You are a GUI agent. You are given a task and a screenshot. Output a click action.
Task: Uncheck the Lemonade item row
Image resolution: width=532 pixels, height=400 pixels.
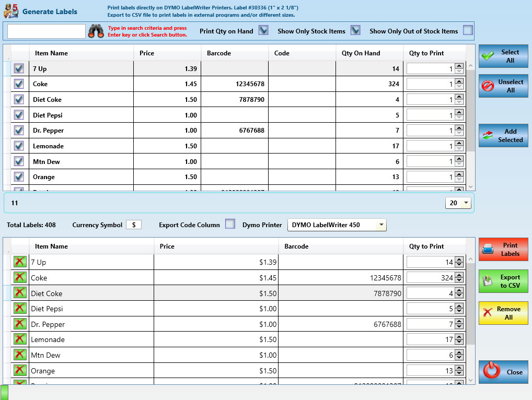coord(19,146)
